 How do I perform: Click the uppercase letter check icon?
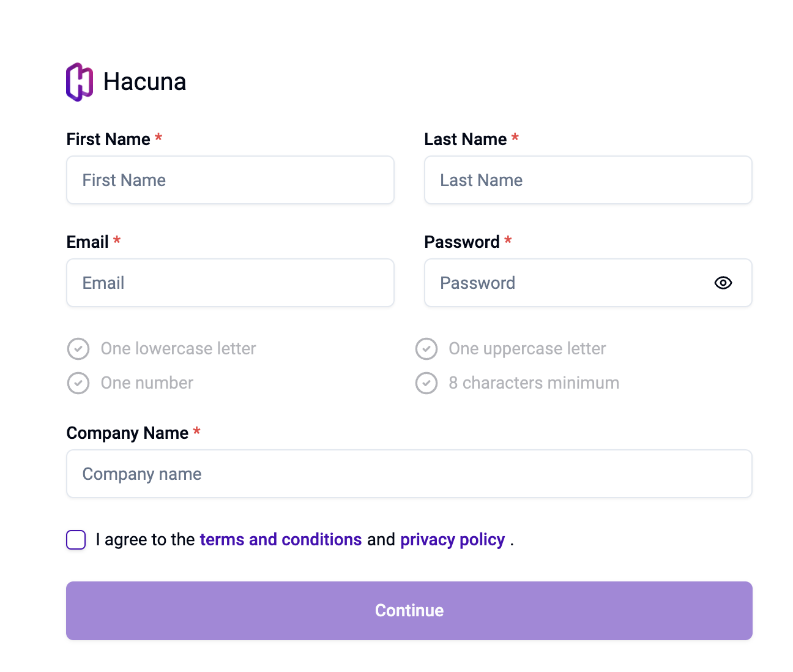coord(426,349)
